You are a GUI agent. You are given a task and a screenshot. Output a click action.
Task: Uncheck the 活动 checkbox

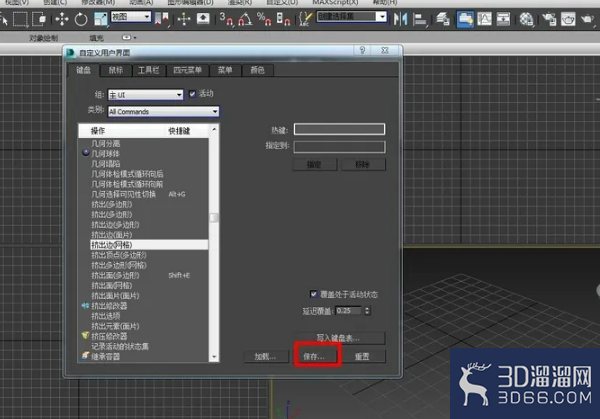(192, 94)
